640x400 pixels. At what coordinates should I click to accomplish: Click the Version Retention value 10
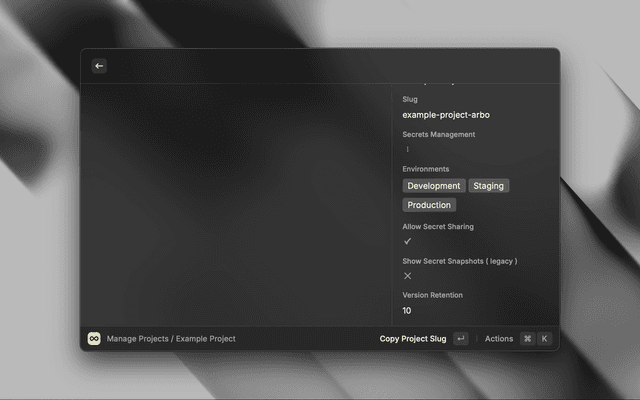click(407, 311)
